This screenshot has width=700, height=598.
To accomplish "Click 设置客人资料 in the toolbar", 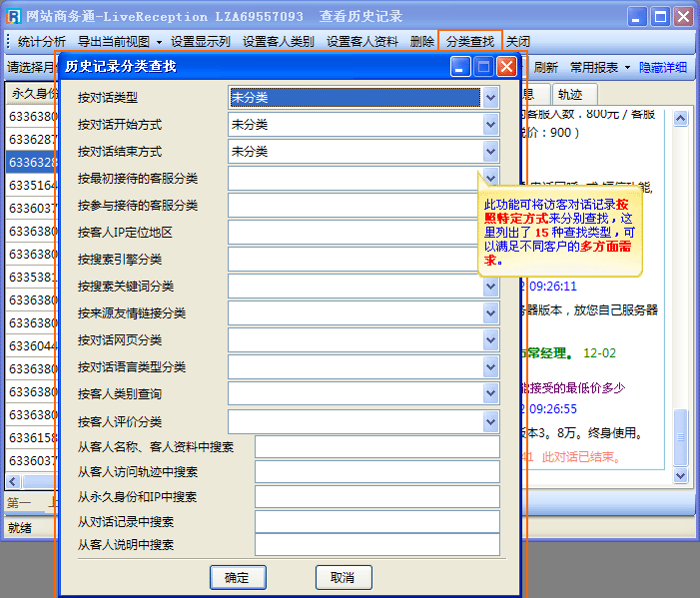I will point(361,42).
